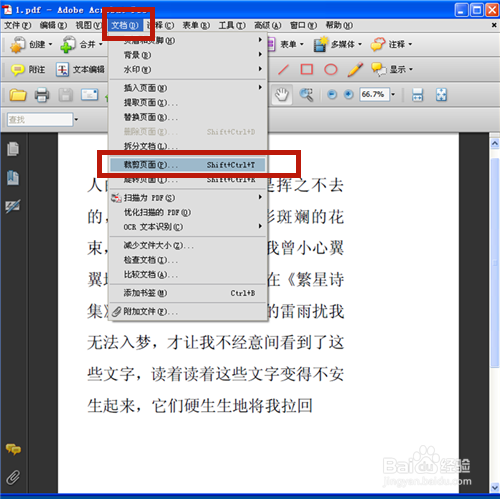Click the Zoom Out minus button
This screenshot has height=499, width=500.
(332, 95)
